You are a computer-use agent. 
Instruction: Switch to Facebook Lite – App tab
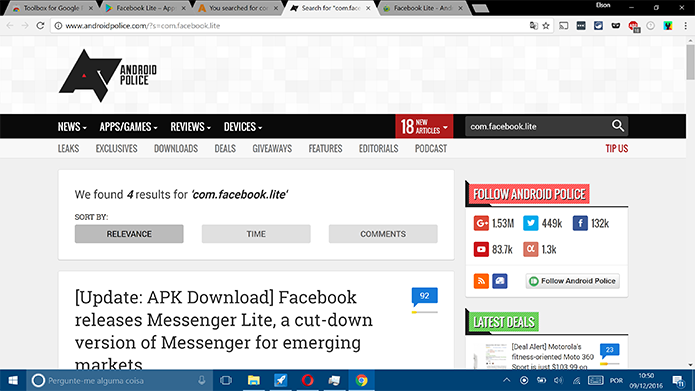[145, 8]
